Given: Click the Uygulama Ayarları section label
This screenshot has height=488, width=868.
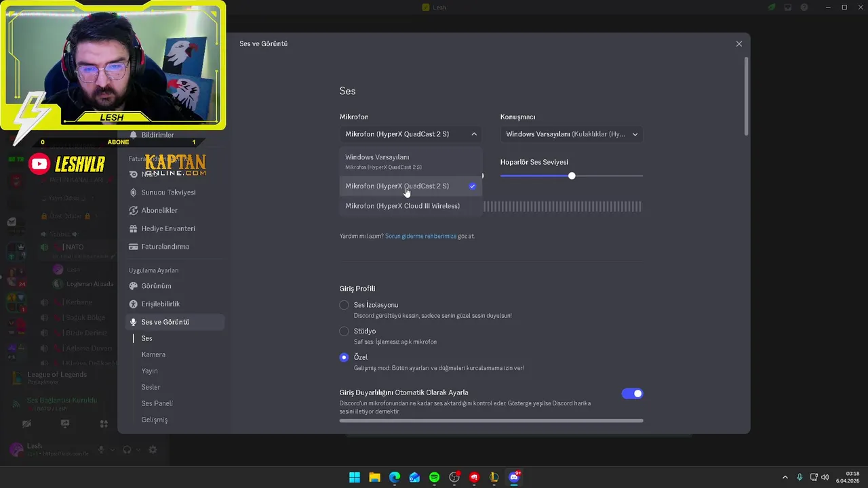Looking at the screenshot, I should [x=154, y=270].
